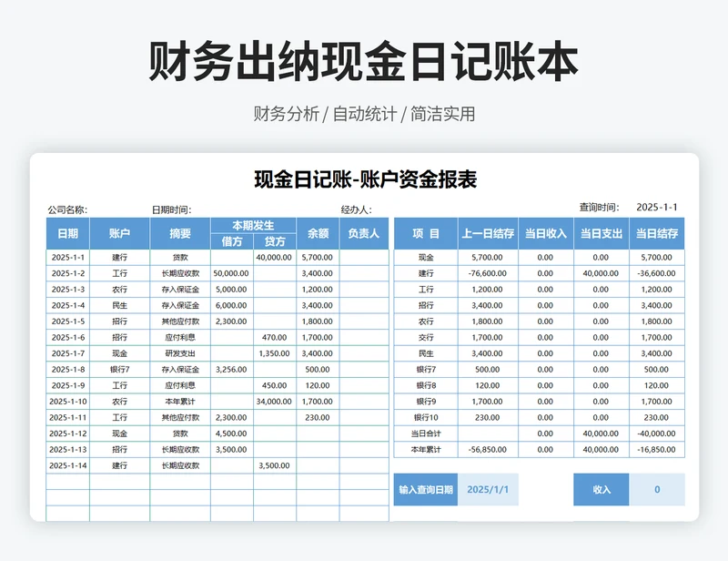Click the 当日收入 column header

click(546, 233)
